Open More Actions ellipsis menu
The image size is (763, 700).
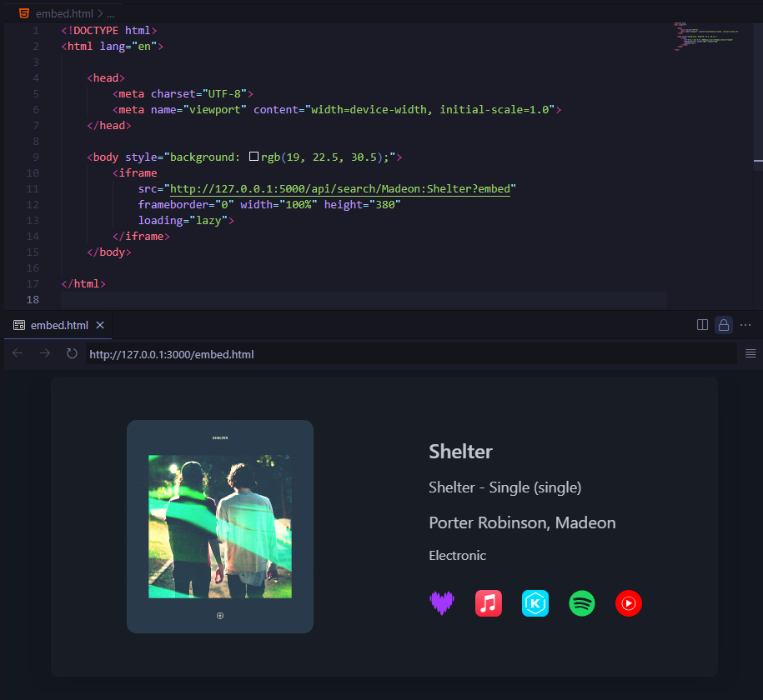(x=745, y=325)
